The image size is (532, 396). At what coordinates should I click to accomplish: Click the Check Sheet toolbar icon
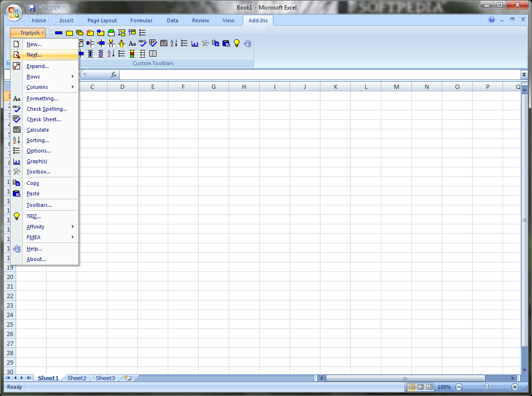[153, 43]
